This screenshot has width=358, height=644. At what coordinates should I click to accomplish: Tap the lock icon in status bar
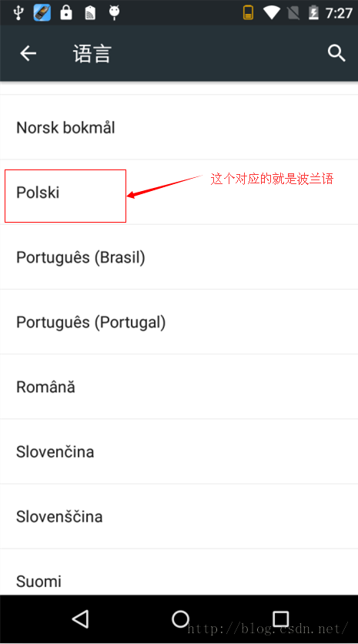66,12
